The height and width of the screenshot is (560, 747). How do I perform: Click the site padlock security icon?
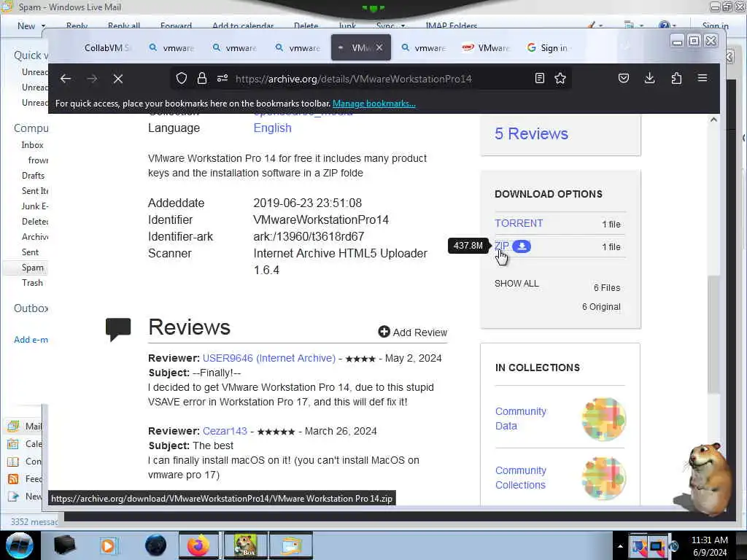[202, 78]
